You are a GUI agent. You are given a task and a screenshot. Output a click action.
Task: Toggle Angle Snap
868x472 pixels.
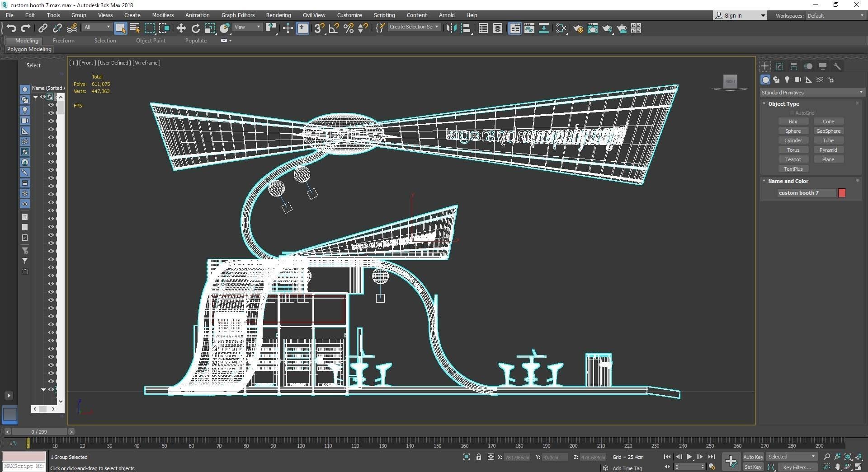(x=334, y=28)
